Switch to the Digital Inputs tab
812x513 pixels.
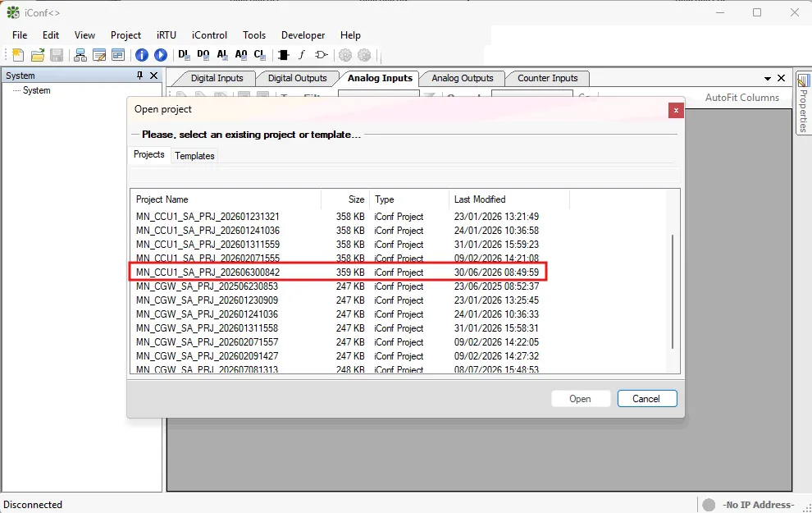[217, 78]
